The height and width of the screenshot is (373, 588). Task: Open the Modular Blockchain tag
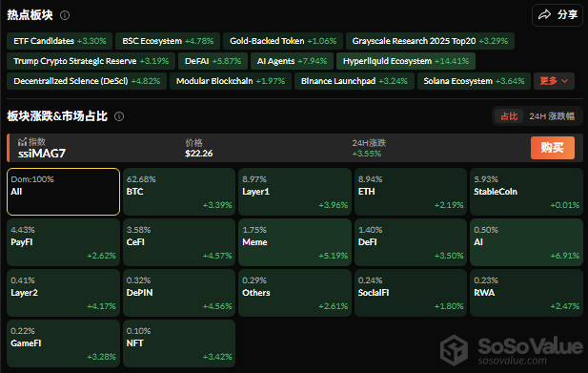231,81
